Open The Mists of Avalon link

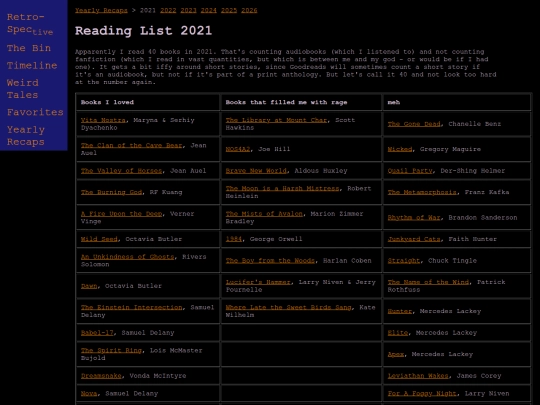pyautogui.click(x=264, y=214)
